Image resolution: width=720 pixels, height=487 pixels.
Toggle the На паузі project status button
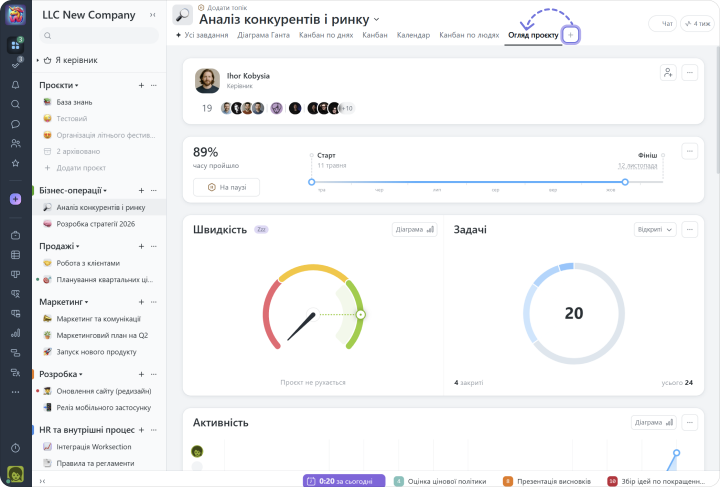pos(226,187)
